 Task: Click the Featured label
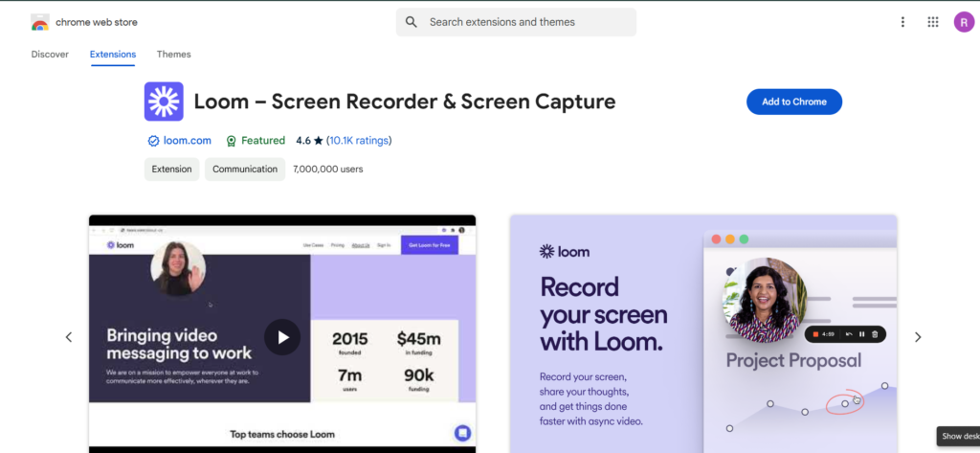coord(263,141)
